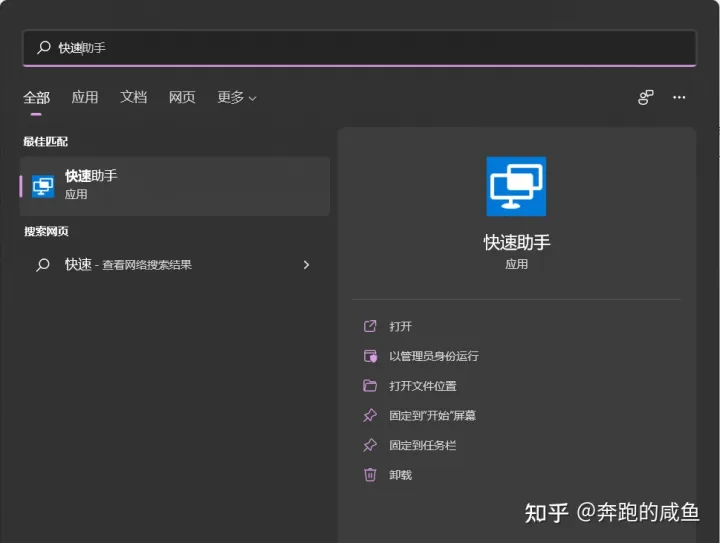Click the 最佳匹配 section heading

(x=45, y=141)
